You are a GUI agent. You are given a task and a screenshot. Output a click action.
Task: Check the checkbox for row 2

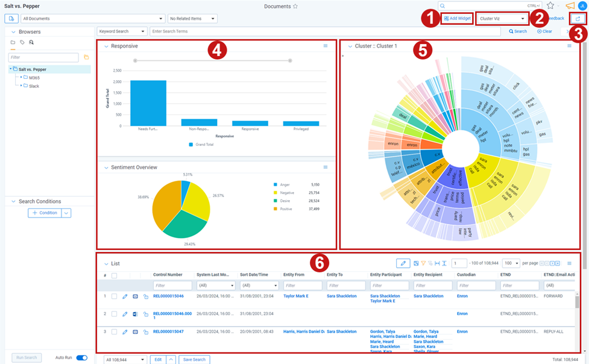tap(114, 314)
